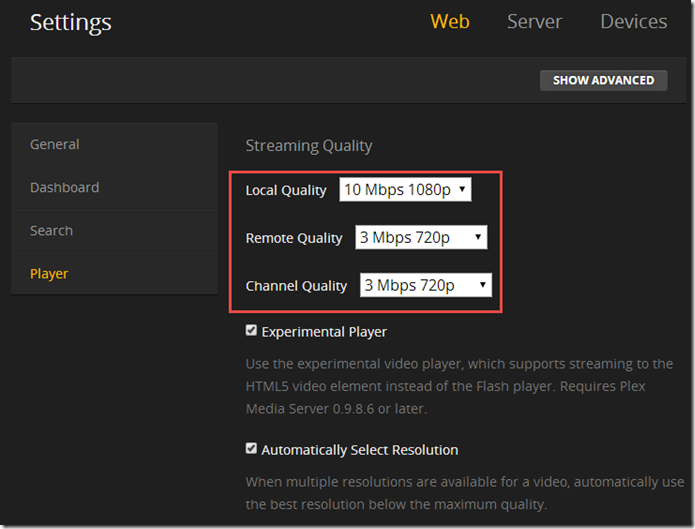Open the Local Quality dropdown
Image resolution: width=695 pixels, height=529 pixels.
405,190
